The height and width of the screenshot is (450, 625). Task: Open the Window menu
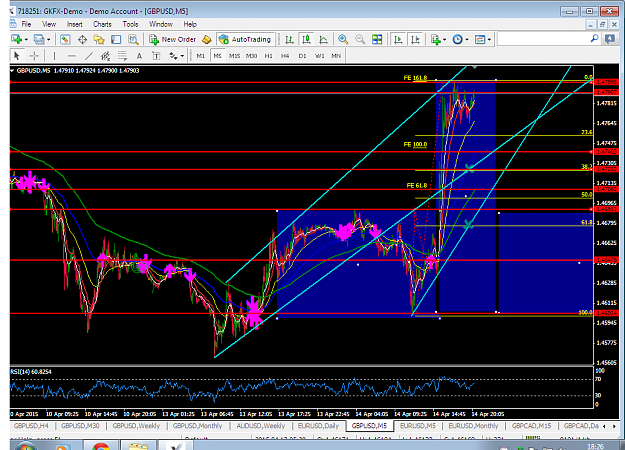(x=161, y=24)
